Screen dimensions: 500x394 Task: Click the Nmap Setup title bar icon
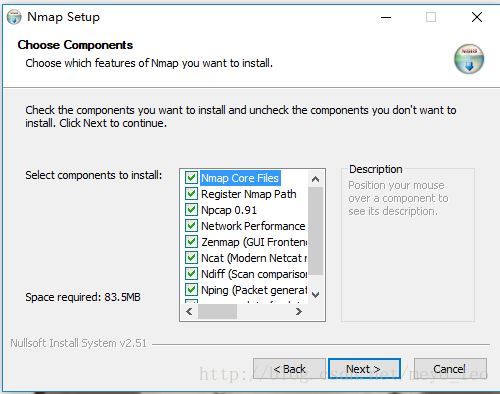pos(14,17)
